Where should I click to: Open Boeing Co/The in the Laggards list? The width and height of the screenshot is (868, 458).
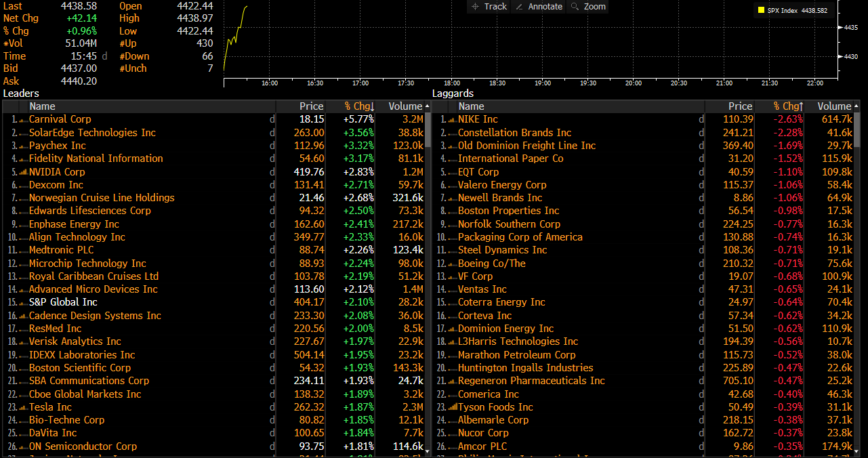491,264
